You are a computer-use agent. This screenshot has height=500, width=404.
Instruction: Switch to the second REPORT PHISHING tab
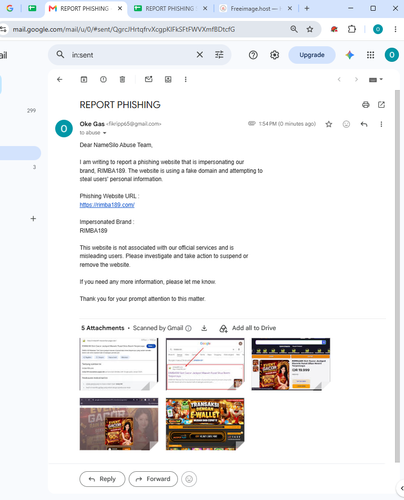coord(169,9)
